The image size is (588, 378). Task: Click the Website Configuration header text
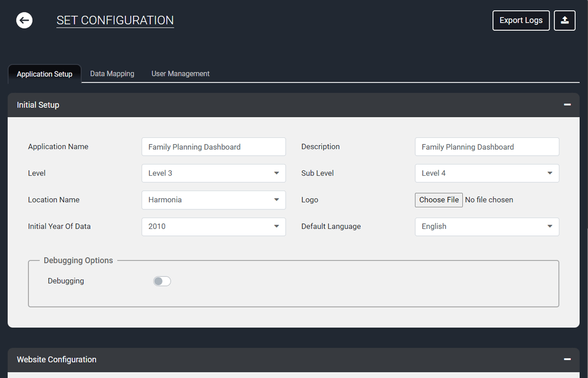[x=57, y=359]
